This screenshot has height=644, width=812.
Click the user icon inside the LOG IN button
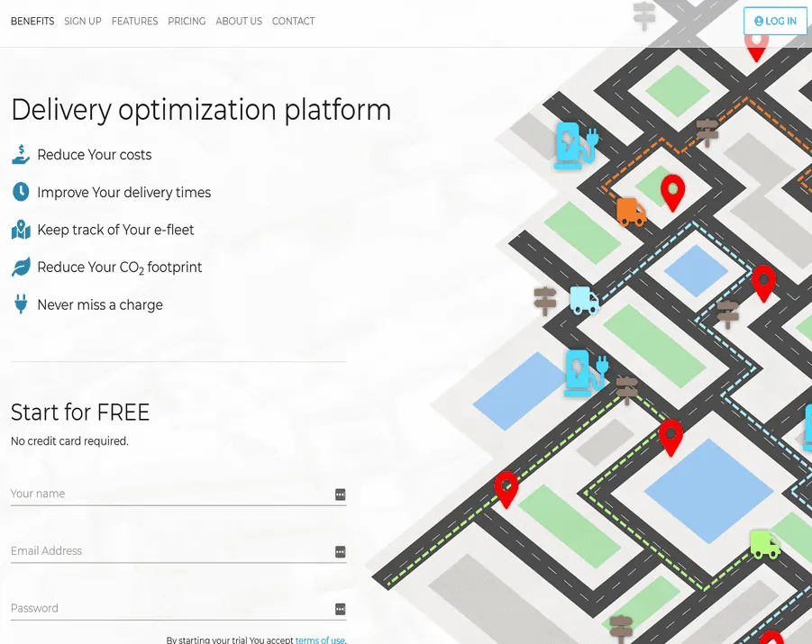[x=758, y=21]
